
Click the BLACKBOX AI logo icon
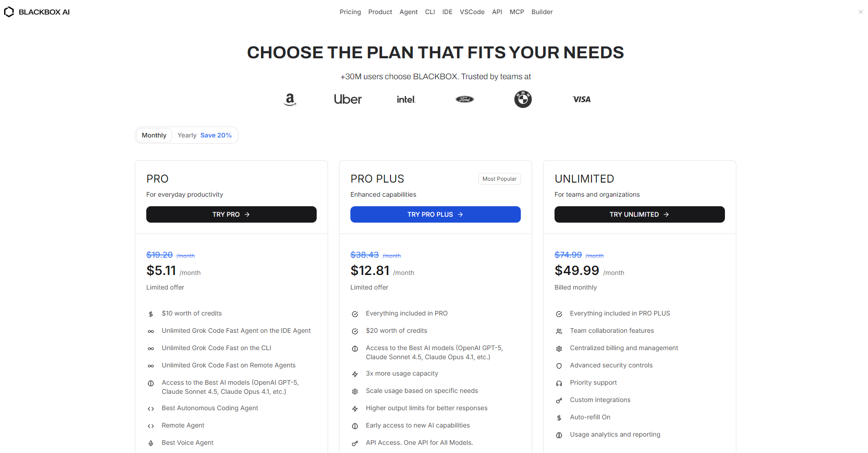click(x=9, y=12)
